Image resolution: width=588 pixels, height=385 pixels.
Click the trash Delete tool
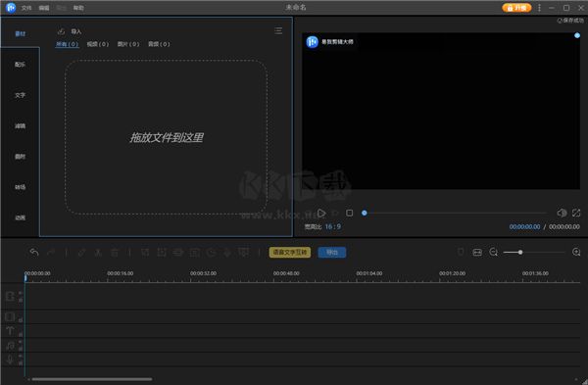click(x=115, y=253)
